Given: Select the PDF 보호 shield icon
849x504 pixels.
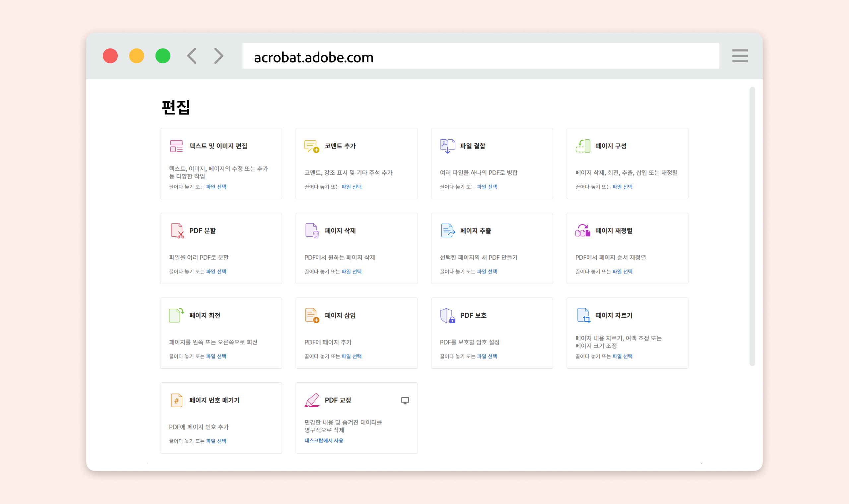Looking at the screenshot, I should pos(447,315).
